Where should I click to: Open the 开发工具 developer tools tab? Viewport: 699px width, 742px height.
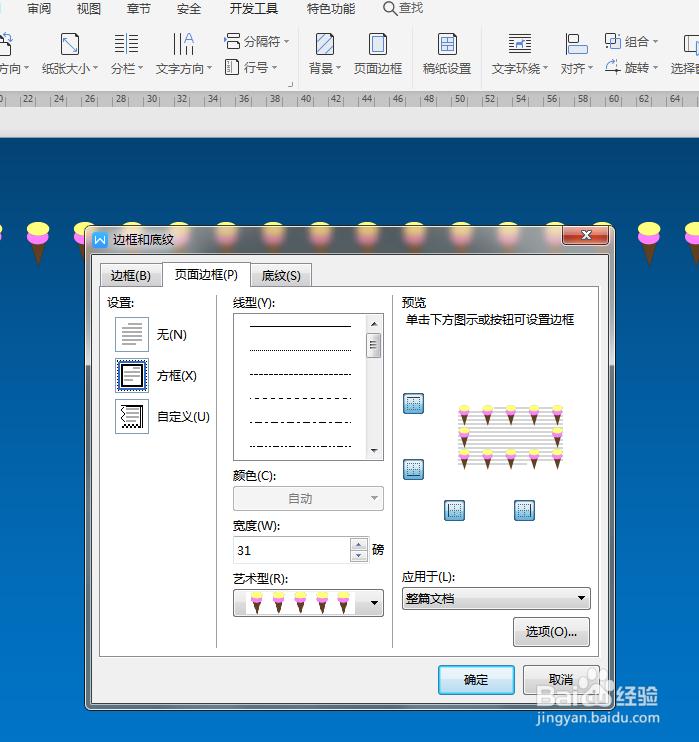click(254, 9)
